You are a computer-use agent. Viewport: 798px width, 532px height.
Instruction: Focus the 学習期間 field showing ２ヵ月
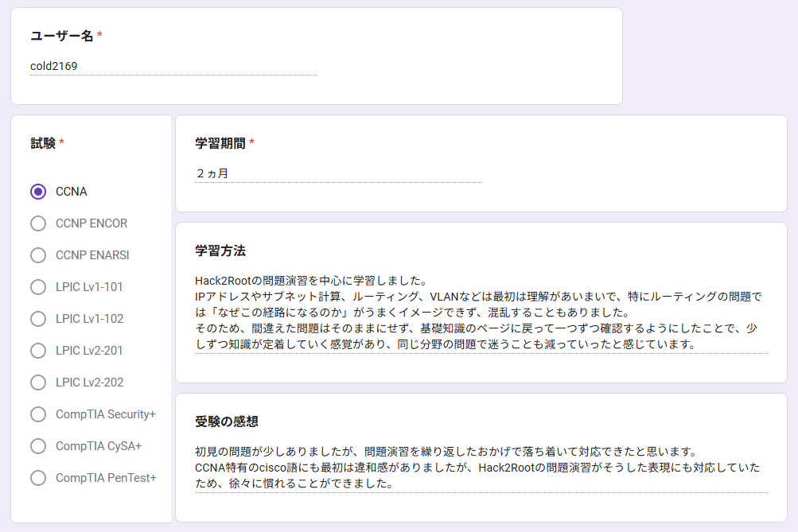337,173
